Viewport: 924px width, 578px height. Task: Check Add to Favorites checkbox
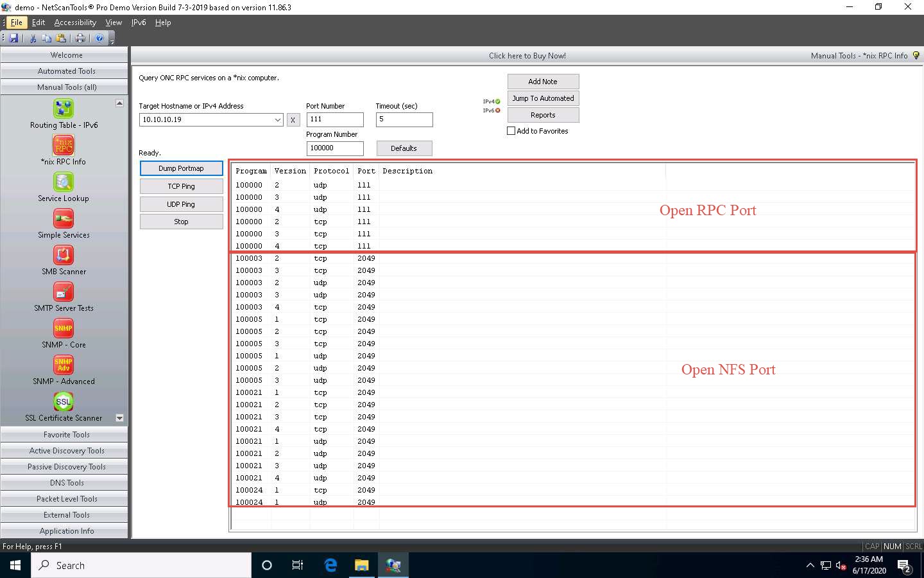pyautogui.click(x=511, y=131)
